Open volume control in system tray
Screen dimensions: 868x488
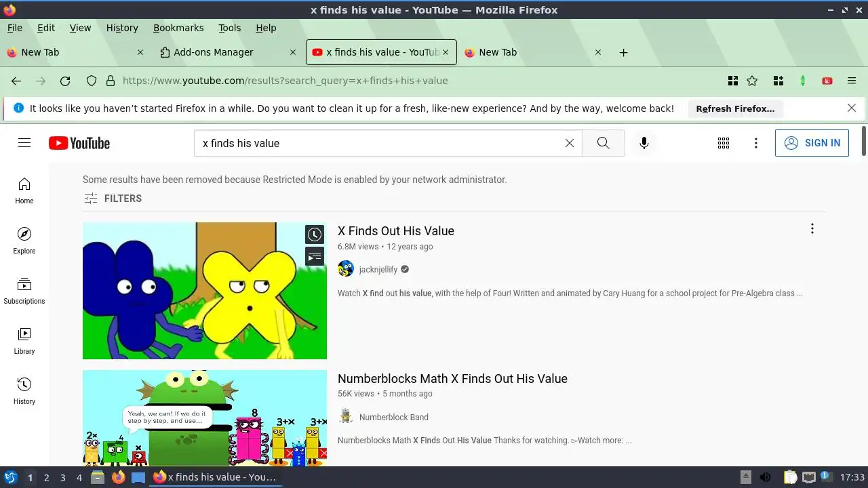click(x=766, y=477)
